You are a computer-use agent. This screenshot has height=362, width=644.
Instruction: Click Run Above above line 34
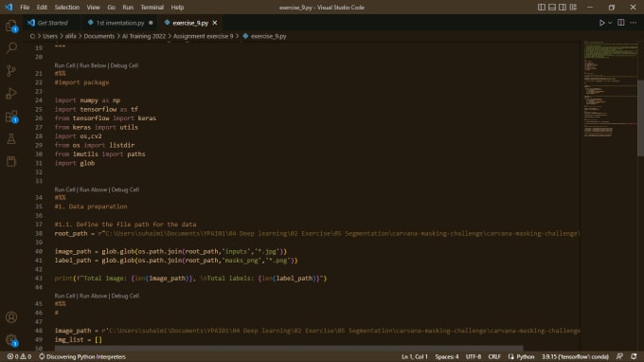(x=93, y=190)
